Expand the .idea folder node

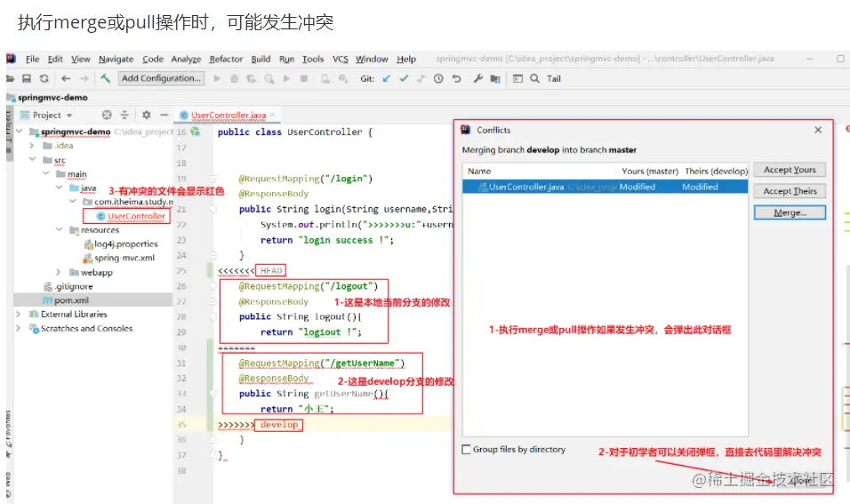tap(31, 145)
